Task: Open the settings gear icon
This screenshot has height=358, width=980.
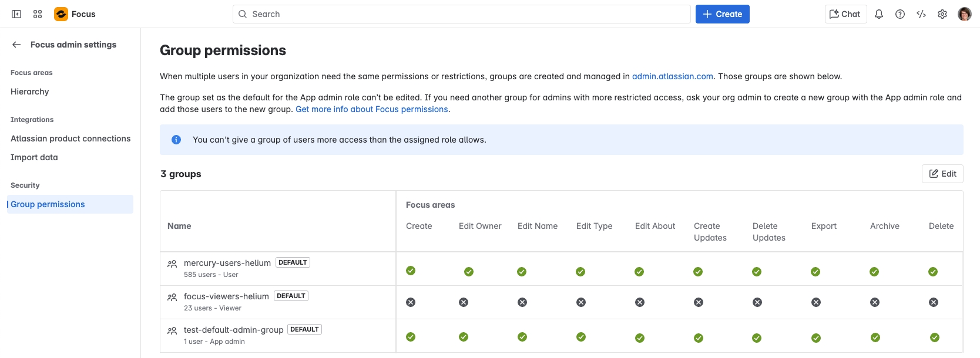Action: pos(942,14)
